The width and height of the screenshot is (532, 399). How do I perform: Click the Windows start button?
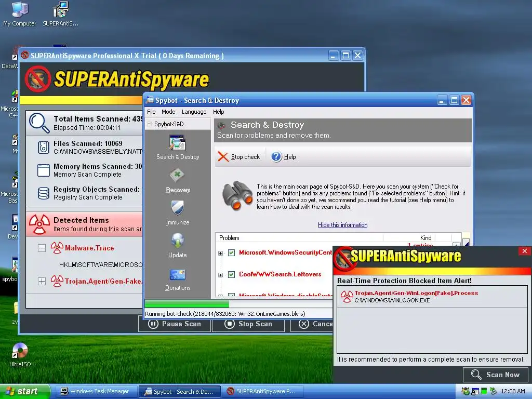(x=25, y=392)
